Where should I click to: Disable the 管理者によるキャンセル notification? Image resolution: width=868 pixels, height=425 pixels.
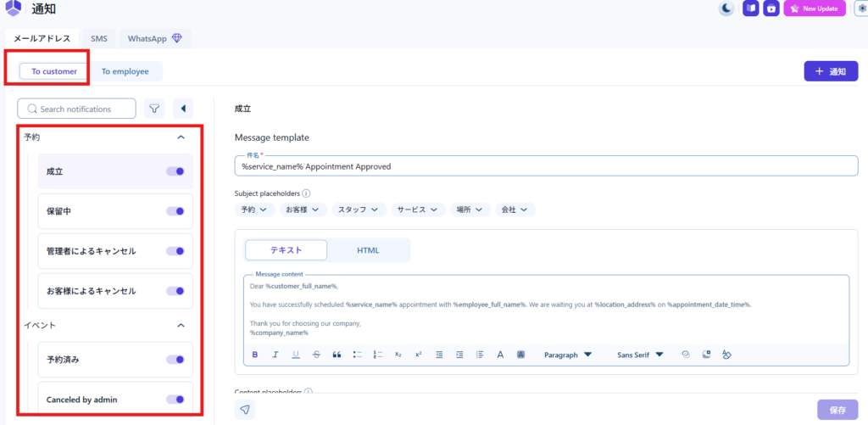(175, 251)
